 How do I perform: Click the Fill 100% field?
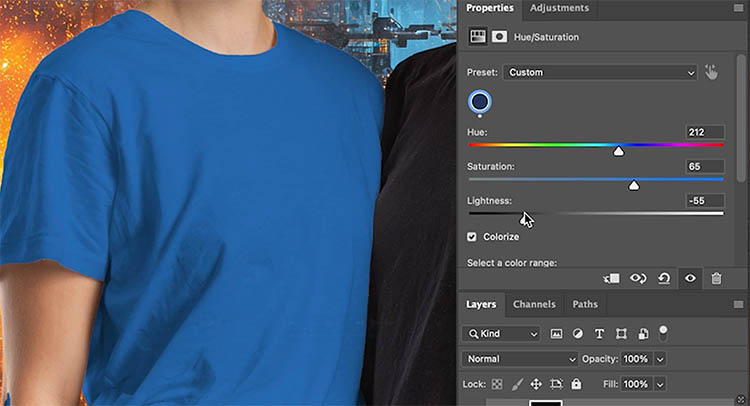tap(636, 384)
